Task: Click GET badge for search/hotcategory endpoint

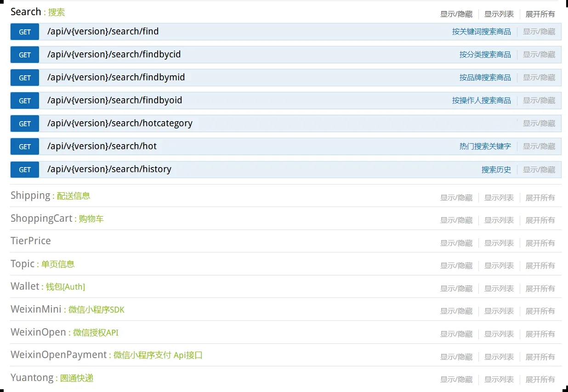Action: tap(25, 123)
